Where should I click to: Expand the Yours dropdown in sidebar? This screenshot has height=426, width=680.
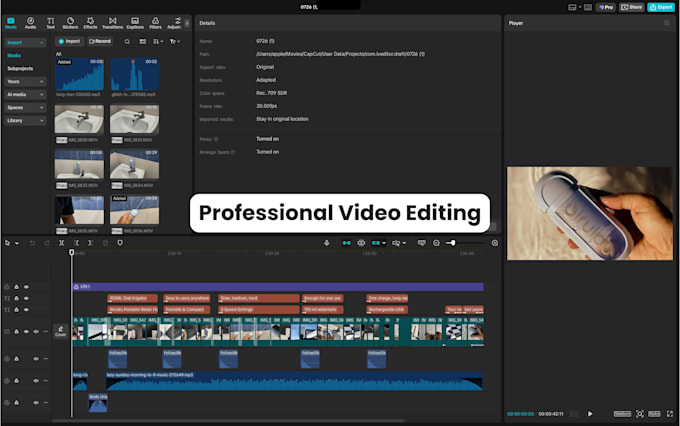tap(26, 82)
